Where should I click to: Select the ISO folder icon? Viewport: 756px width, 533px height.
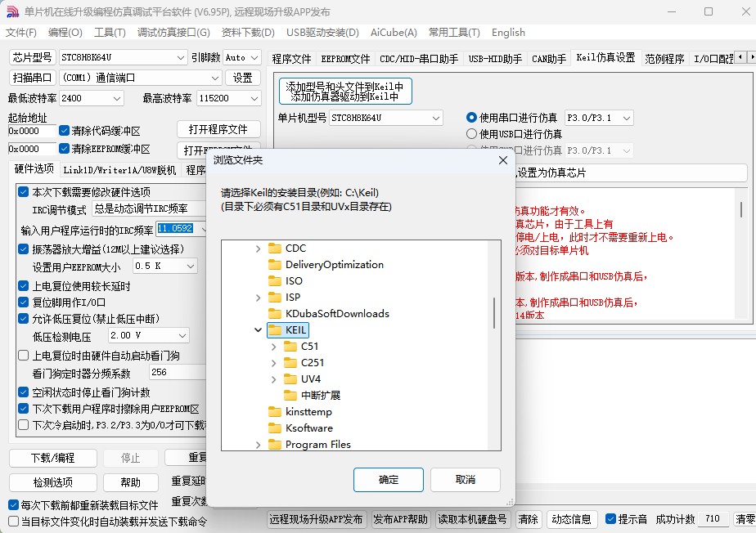275,281
